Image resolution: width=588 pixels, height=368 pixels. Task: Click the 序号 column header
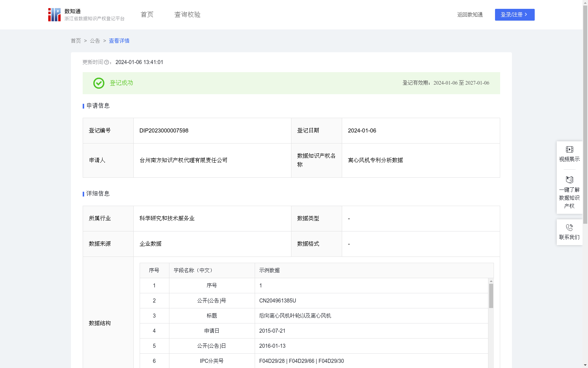point(154,270)
